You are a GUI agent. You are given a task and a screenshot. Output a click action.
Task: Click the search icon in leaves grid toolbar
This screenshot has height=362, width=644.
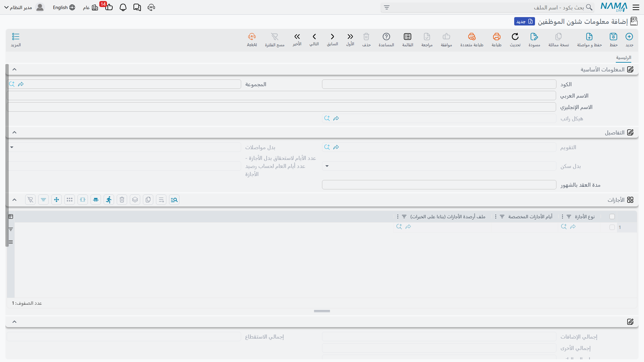point(174,200)
